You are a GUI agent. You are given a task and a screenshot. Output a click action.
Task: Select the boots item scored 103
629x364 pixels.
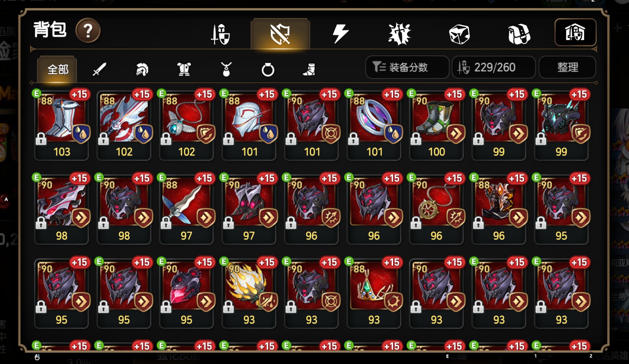click(61, 125)
